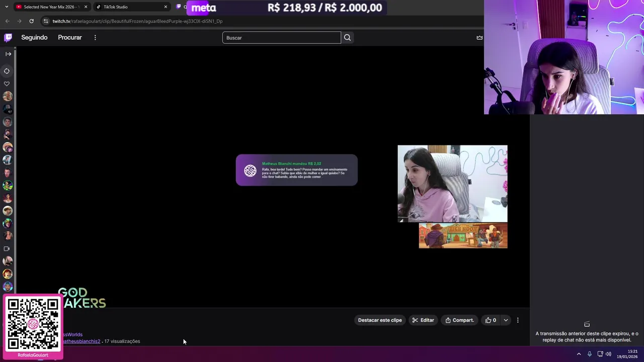The width and height of the screenshot is (644, 362).
Task: Click the twitch.tv URL address bar
Action: pyautogui.click(x=137, y=21)
